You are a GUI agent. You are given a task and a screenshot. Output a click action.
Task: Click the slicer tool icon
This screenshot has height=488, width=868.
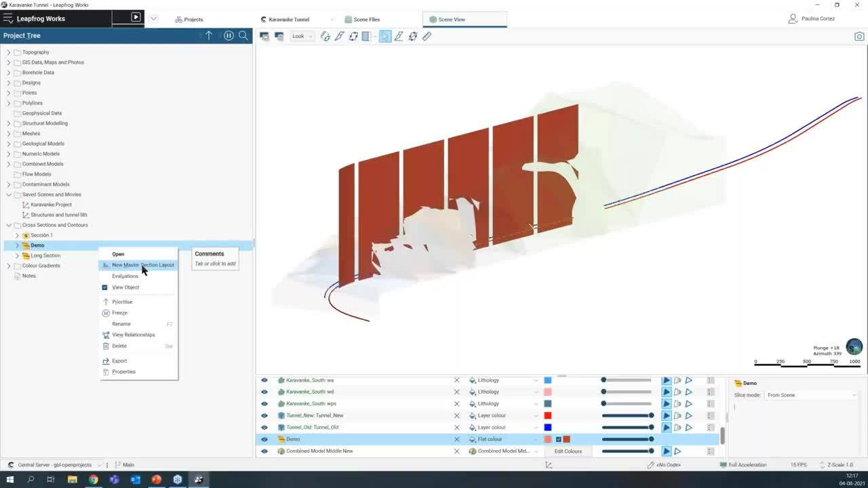tap(367, 36)
